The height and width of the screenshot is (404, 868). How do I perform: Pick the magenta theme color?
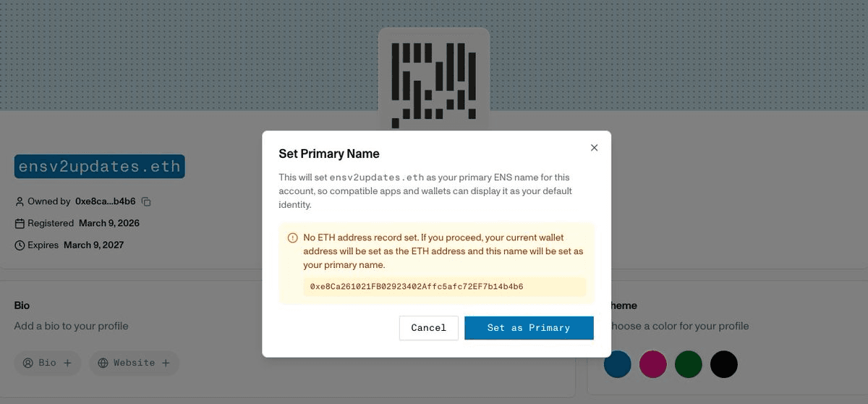point(653,364)
